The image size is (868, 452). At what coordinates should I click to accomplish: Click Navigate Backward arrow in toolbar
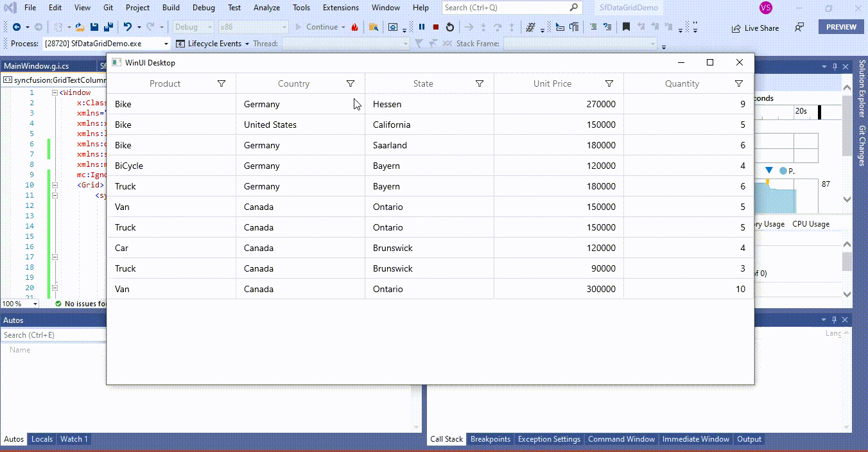pyautogui.click(x=17, y=27)
